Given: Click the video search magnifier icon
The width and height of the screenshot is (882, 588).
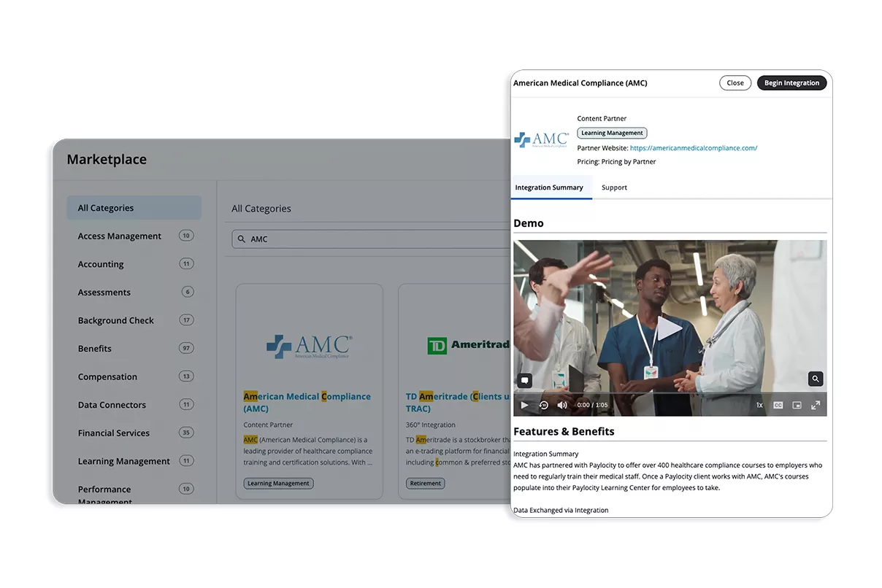Looking at the screenshot, I should click(x=816, y=379).
